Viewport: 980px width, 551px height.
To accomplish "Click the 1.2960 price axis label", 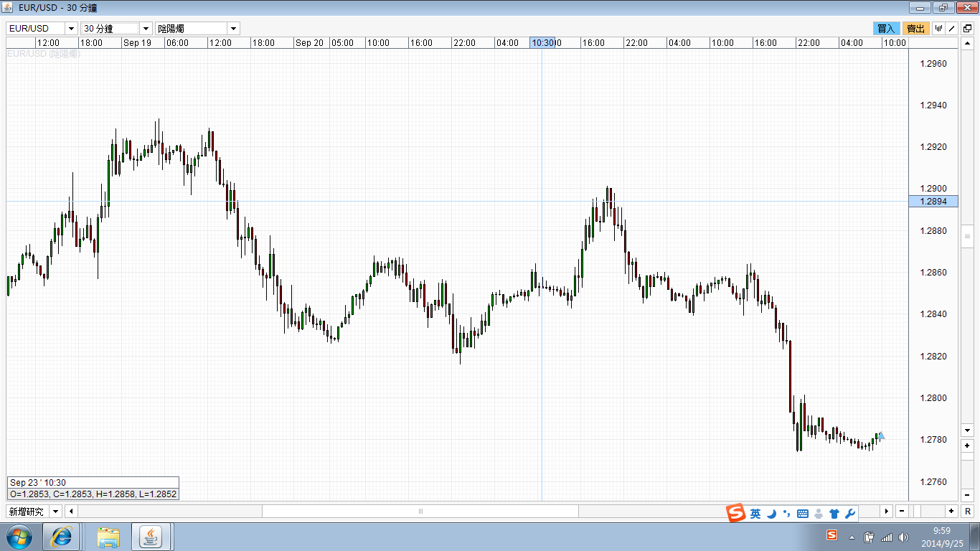I will point(933,64).
